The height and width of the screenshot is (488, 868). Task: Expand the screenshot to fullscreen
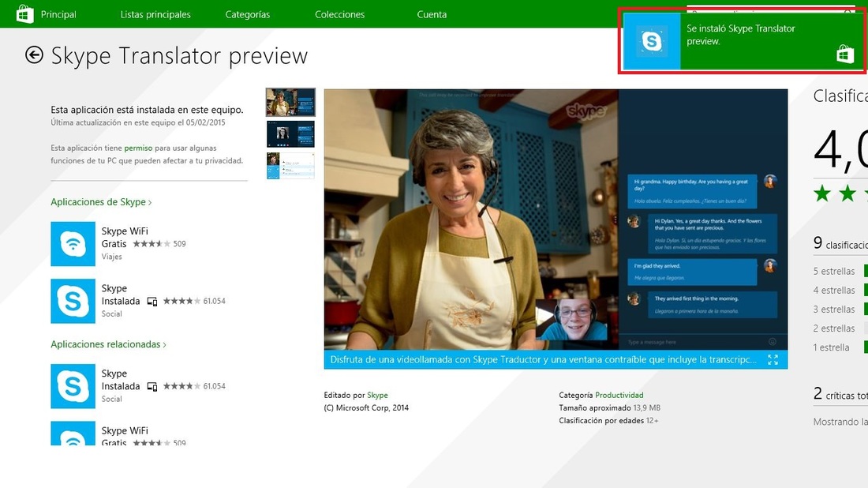pos(773,359)
